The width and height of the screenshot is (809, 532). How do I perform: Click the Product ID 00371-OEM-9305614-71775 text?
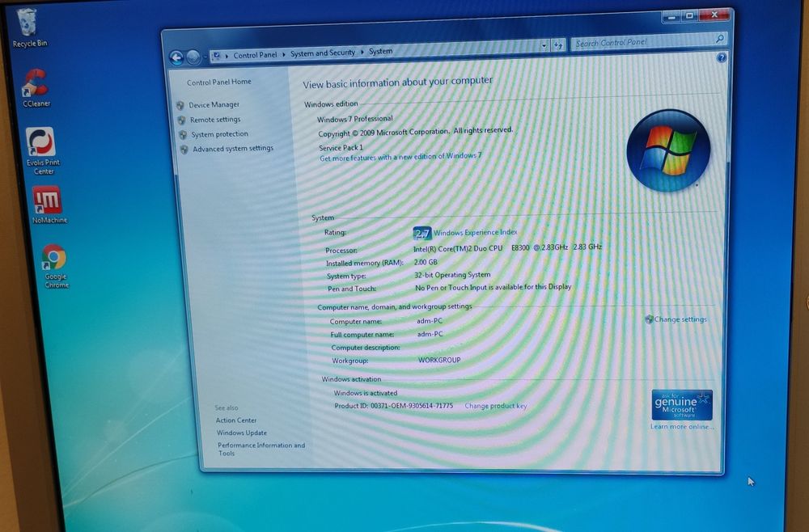(394, 406)
